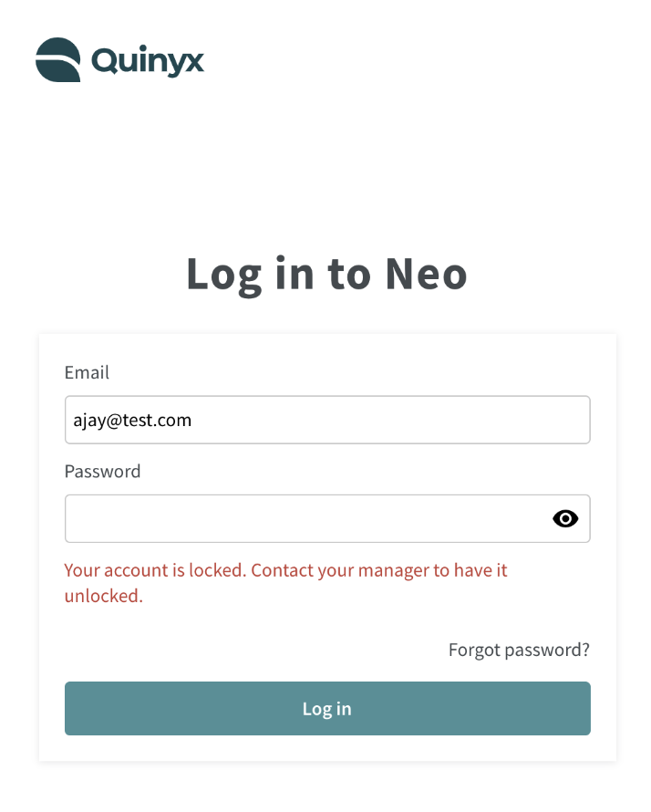Click the letter Q of Quinyx wordmark
This screenshot has height=812, width=651.
click(x=106, y=60)
